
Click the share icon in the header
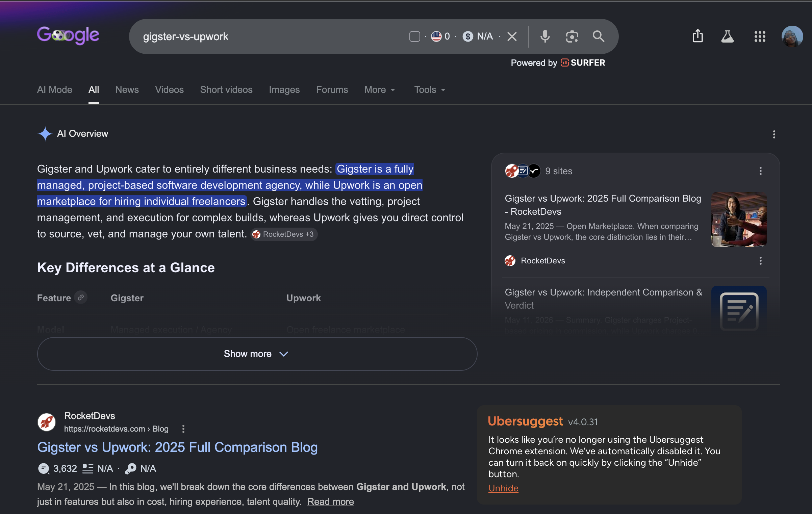[x=698, y=36]
